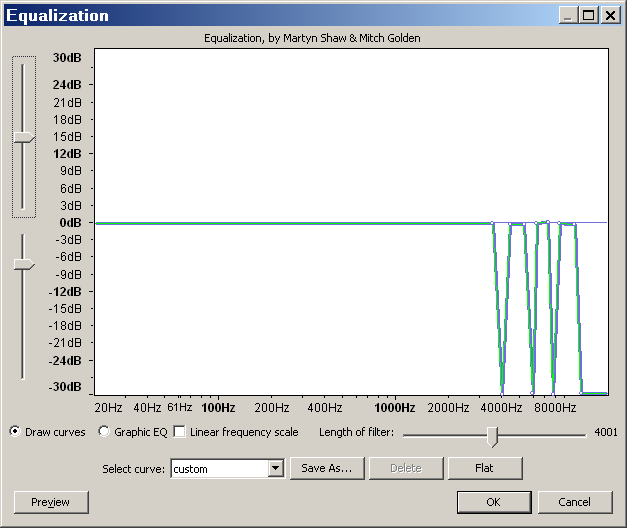This screenshot has width=627, height=528.
Task: Click the 61Hz frequency axis label
Action: tap(180, 407)
